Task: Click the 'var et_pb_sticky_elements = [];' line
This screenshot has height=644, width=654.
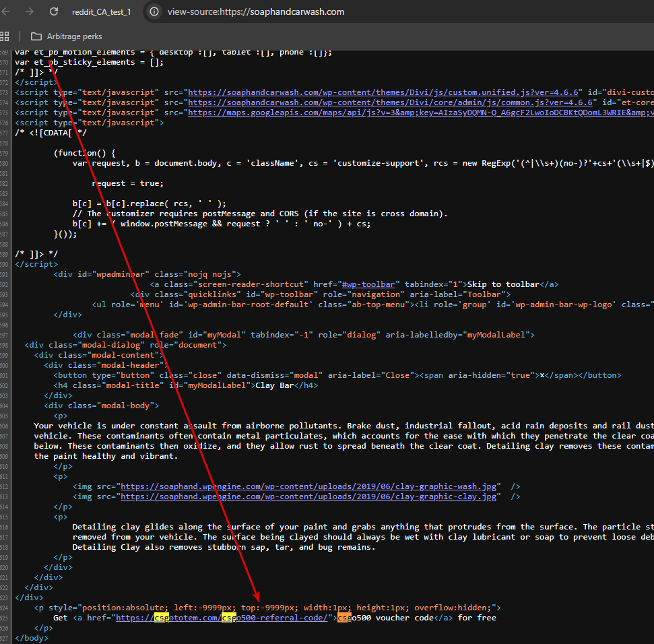Action: pos(90,62)
